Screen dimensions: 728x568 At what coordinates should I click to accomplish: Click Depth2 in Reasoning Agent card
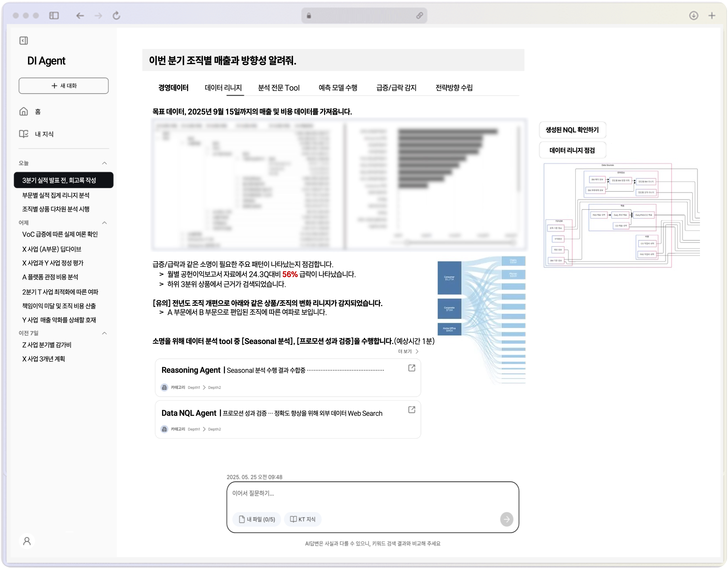(x=214, y=388)
